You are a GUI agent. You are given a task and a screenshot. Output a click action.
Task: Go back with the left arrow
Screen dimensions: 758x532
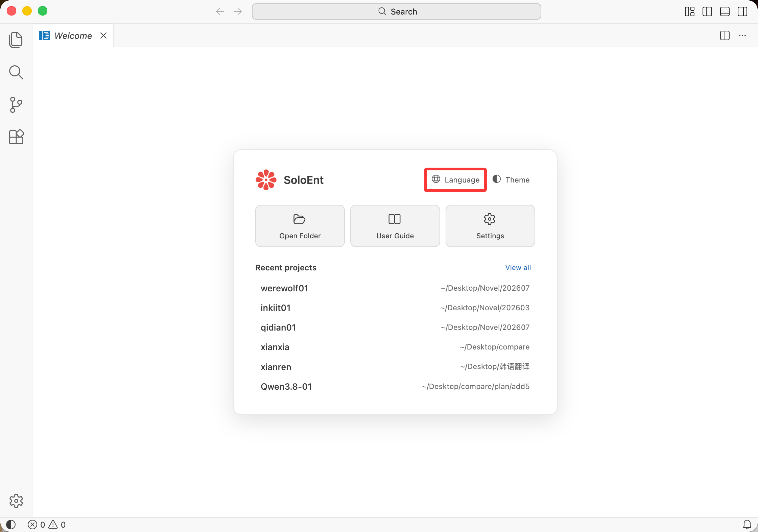[x=220, y=11]
